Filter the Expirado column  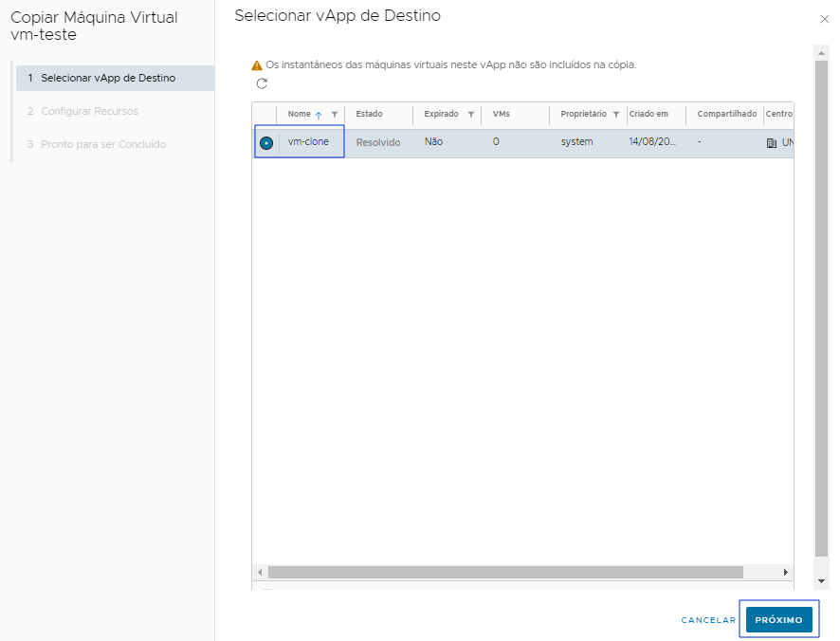tap(471, 114)
